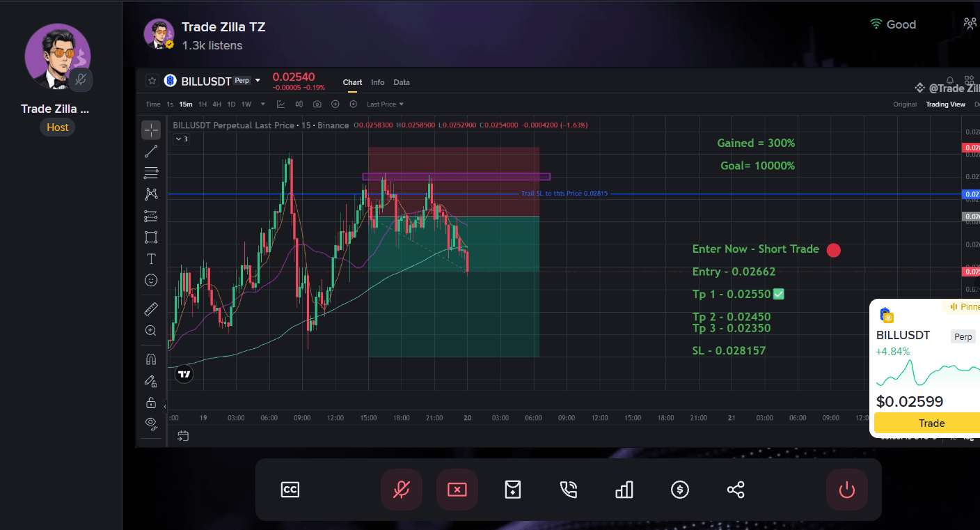Toggle stay-in-drawing-mode pencil lock
This screenshot has height=530, width=980.
point(151,381)
